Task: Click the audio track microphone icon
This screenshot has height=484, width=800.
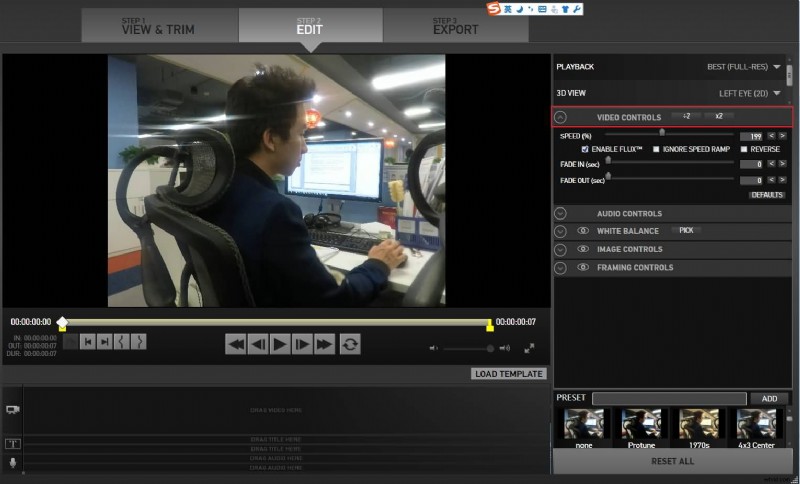Action: point(13,463)
